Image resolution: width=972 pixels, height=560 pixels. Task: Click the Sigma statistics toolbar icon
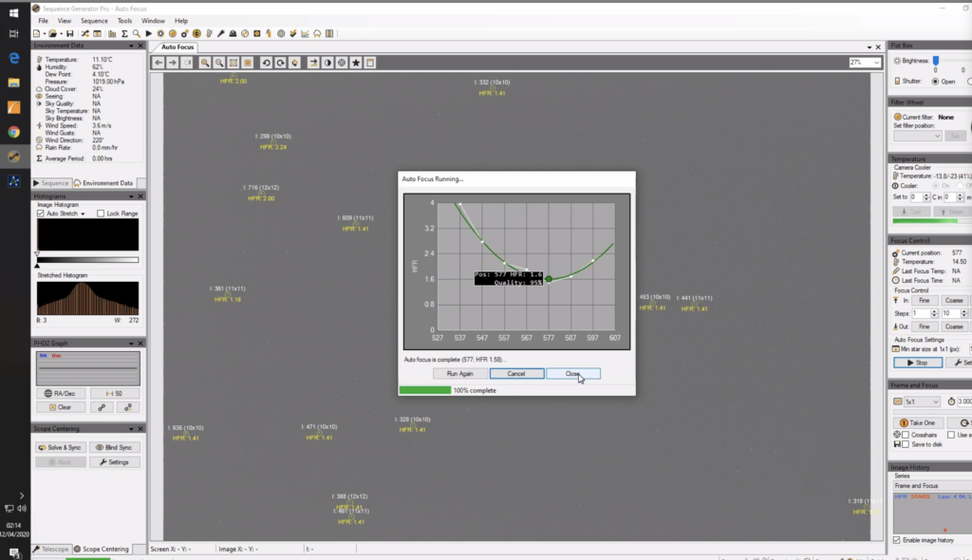(x=124, y=33)
